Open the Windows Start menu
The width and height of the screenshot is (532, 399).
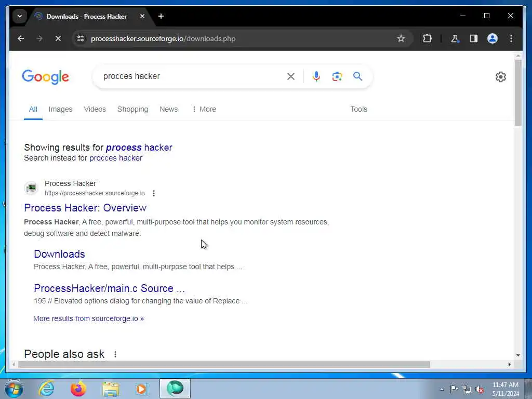(x=14, y=389)
